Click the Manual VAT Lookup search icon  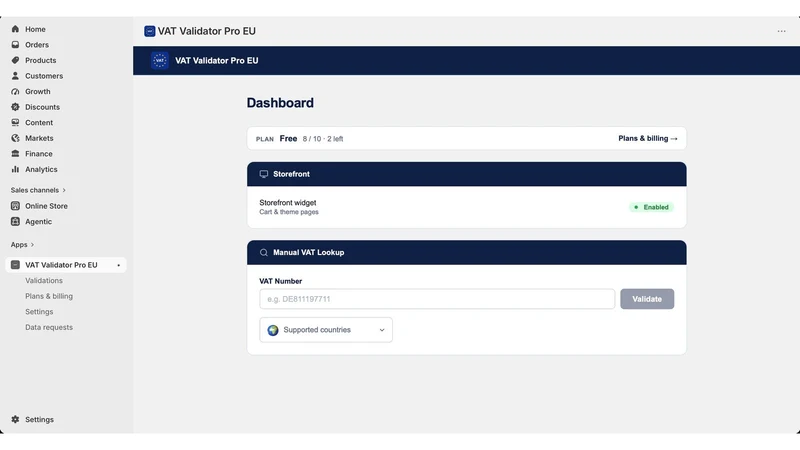[264, 253]
